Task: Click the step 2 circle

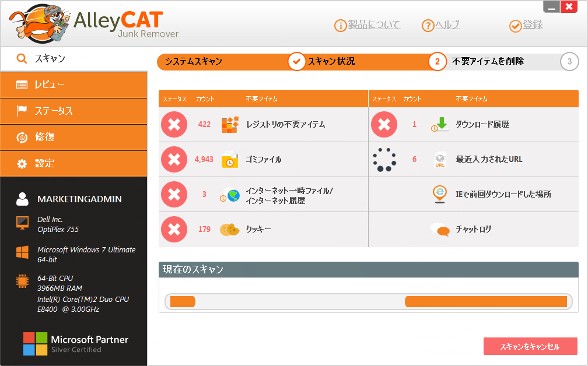Action: 437,61
